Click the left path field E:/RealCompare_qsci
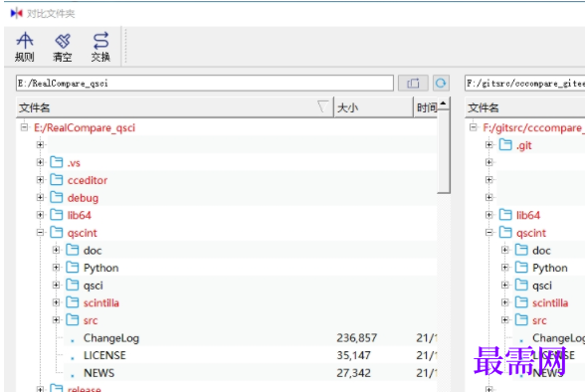The image size is (585, 392). pyautogui.click(x=205, y=83)
